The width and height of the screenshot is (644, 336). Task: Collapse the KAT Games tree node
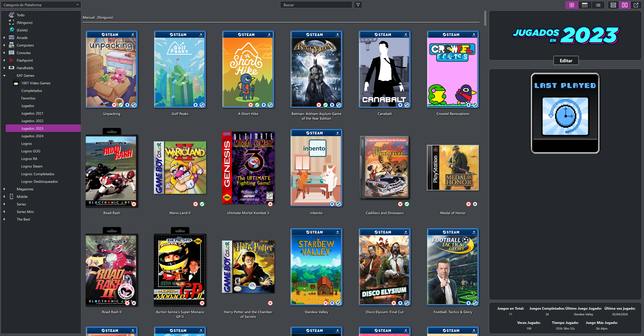[x=4, y=75]
